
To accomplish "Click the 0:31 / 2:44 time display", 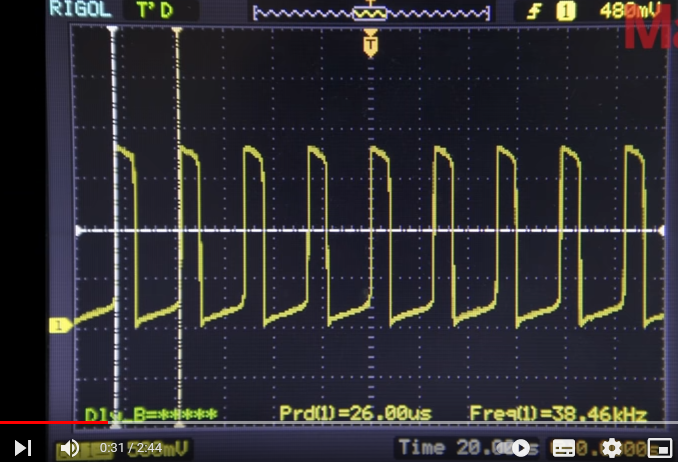I will (x=131, y=447).
